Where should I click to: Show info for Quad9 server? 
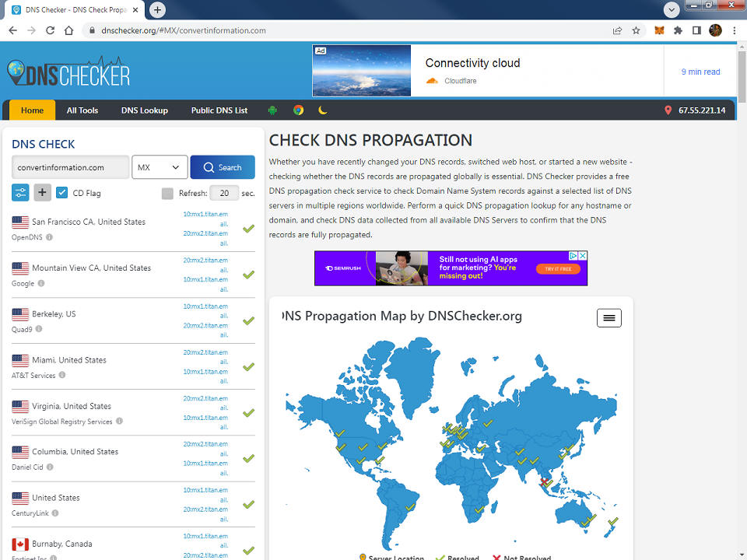[x=39, y=329]
